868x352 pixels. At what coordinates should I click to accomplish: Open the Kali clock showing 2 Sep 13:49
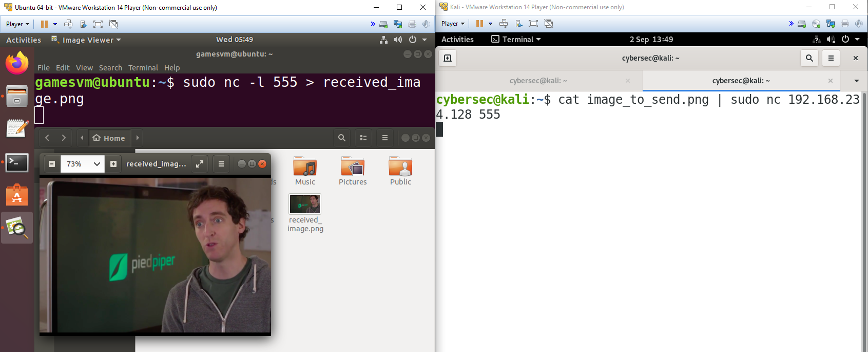(x=651, y=40)
